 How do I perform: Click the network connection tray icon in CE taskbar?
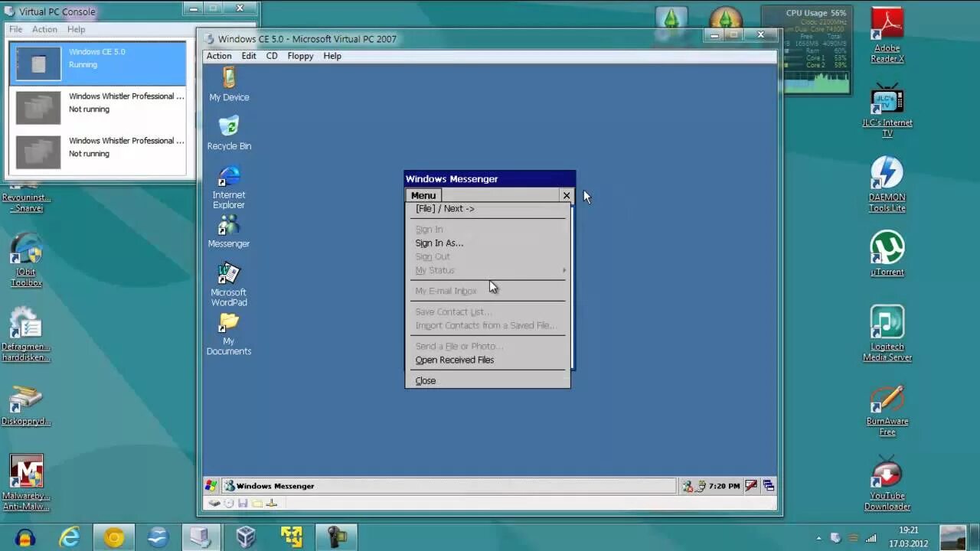coord(699,486)
